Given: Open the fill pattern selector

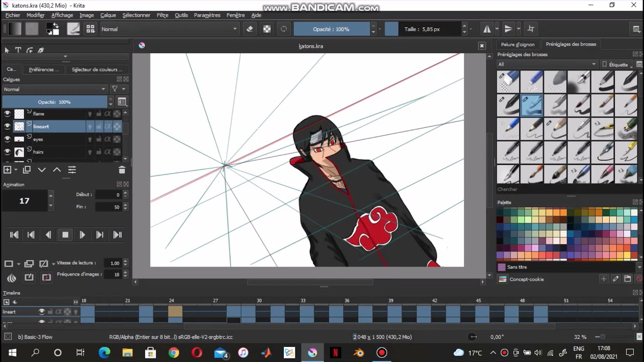Looking at the screenshot, I should click(x=32, y=29).
